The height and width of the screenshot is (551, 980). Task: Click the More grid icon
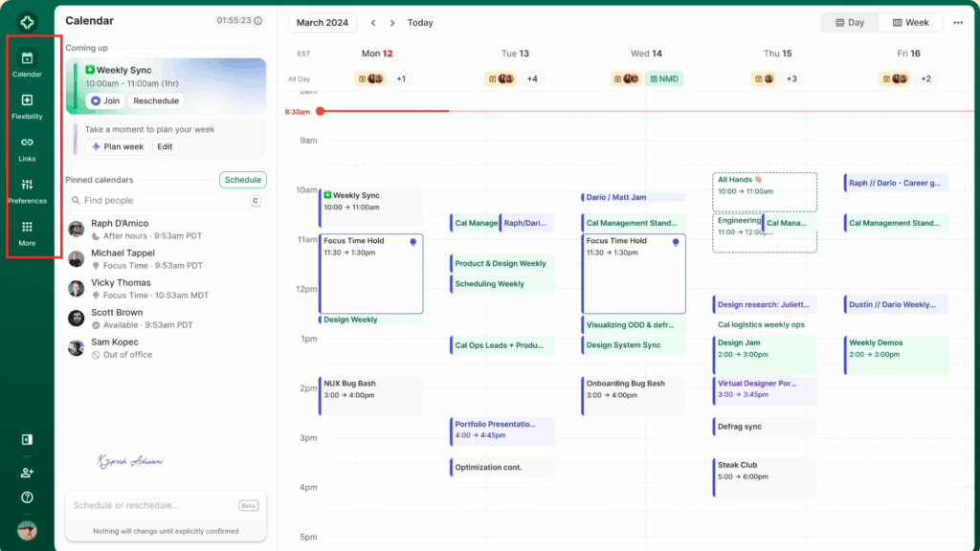(27, 231)
